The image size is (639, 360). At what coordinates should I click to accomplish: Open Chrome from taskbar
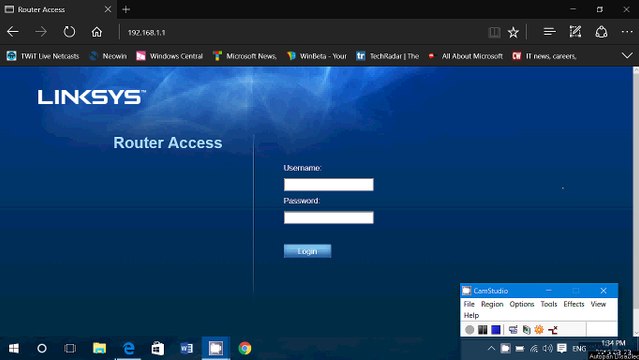coord(245,348)
